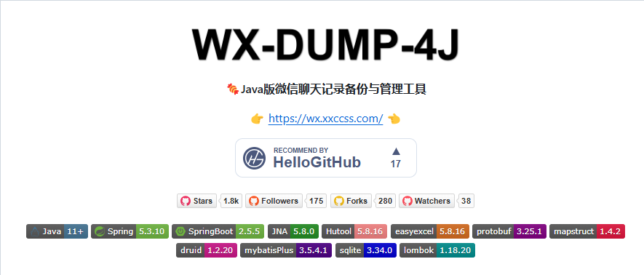Screen dimensions: 644x275
Task: Upvote using the triangle above 17
Action: [396, 151]
